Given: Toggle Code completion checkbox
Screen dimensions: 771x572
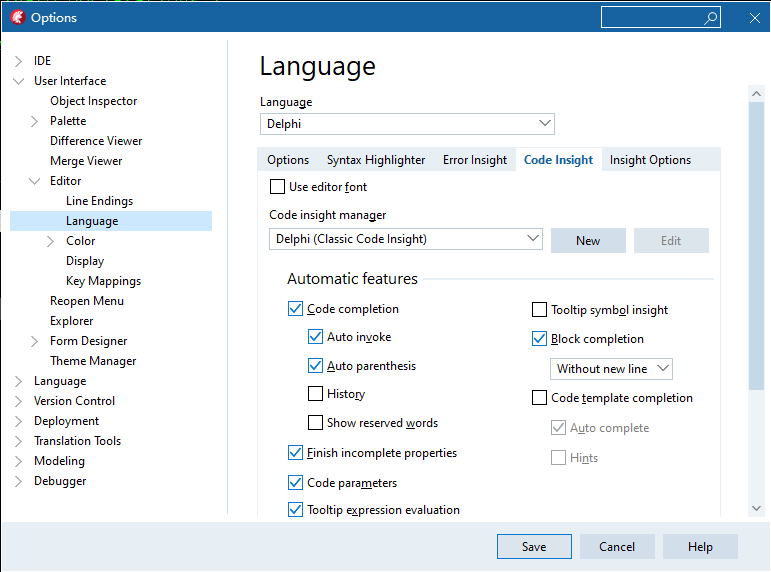Looking at the screenshot, I should [x=295, y=309].
